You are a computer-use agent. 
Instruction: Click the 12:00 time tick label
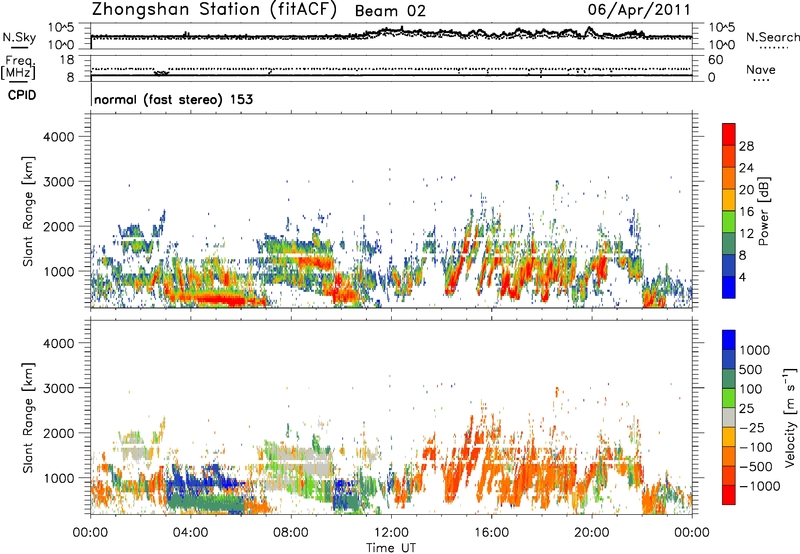coord(391,533)
